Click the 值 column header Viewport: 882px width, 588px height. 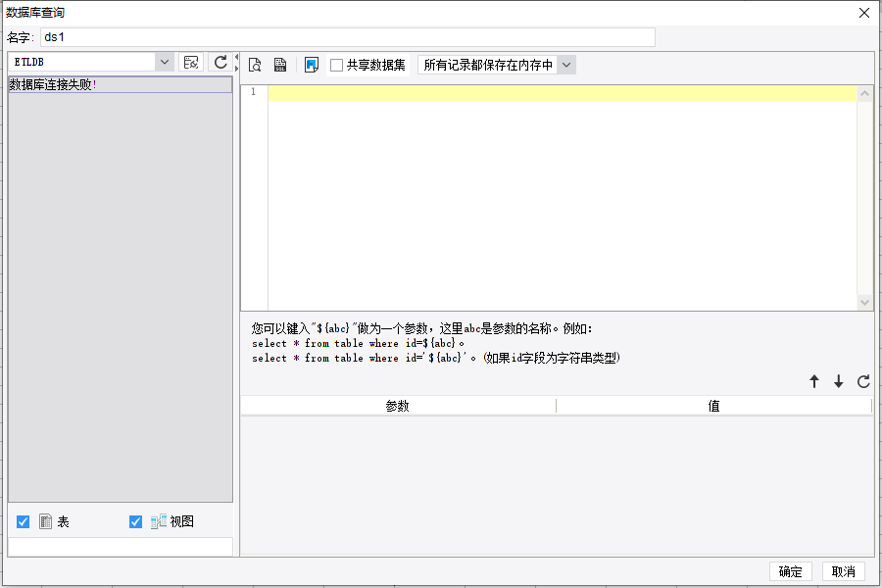pyautogui.click(x=713, y=406)
